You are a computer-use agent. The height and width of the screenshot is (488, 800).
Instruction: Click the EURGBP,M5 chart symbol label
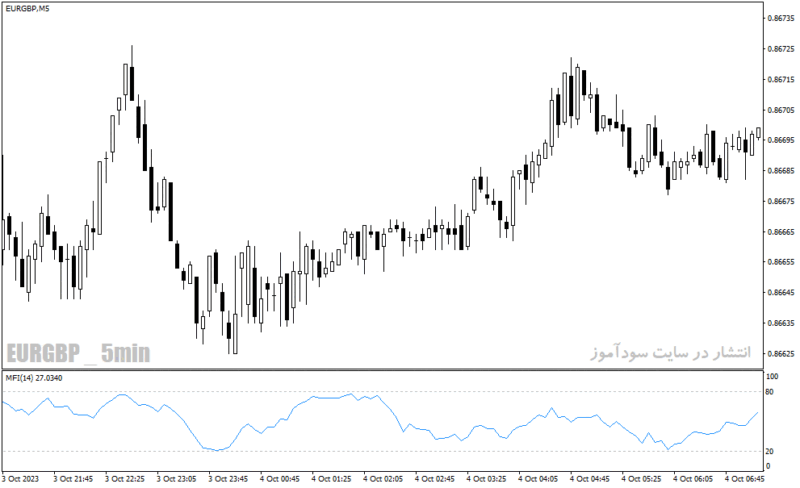click(28, 9)
